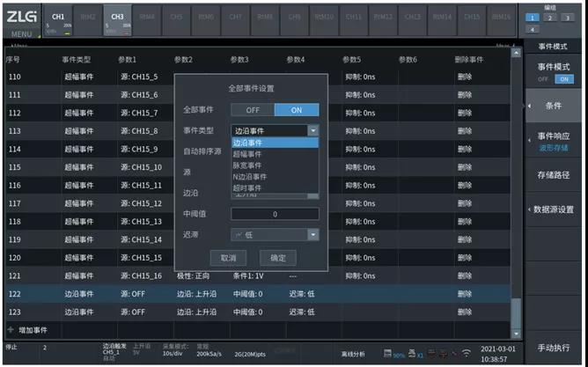
Task: Click the 确定 button
Action: [x=277, y=258]
